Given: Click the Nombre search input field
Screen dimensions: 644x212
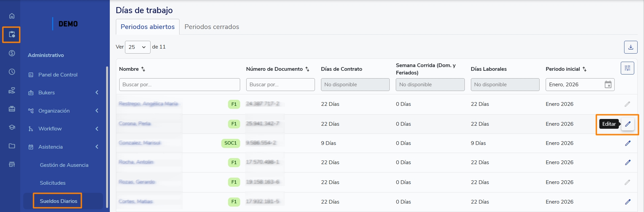Looking at the screenshot, I should [x=179, y=85].
